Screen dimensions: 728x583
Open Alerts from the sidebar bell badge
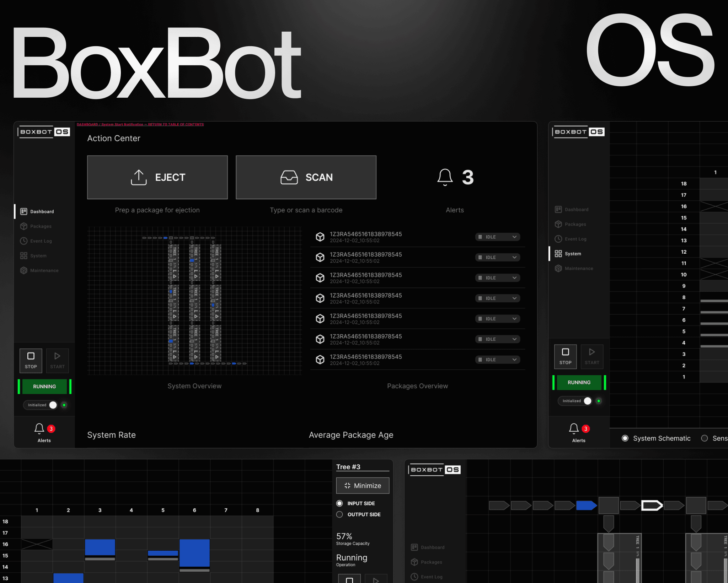click(39, 429)
